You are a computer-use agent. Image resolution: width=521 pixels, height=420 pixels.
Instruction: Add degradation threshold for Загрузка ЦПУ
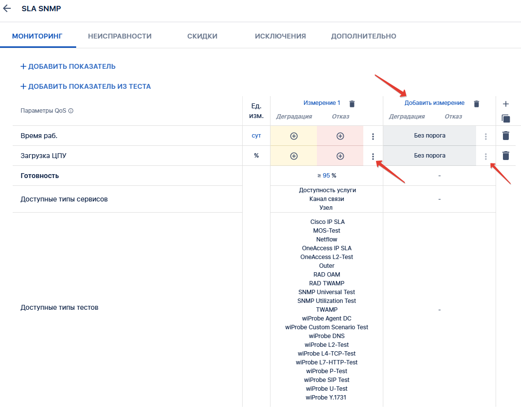293,156
